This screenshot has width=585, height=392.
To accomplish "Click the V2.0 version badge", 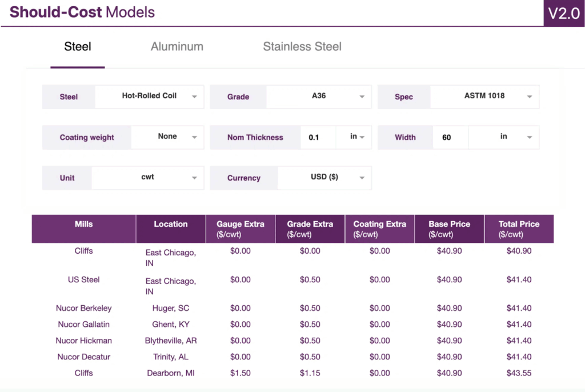I will click(564, 14).
